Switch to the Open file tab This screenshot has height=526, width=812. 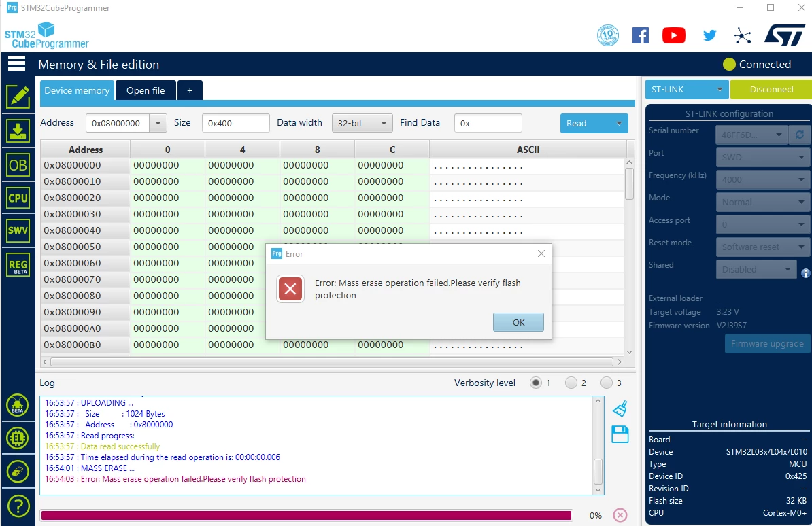(146, 90)
